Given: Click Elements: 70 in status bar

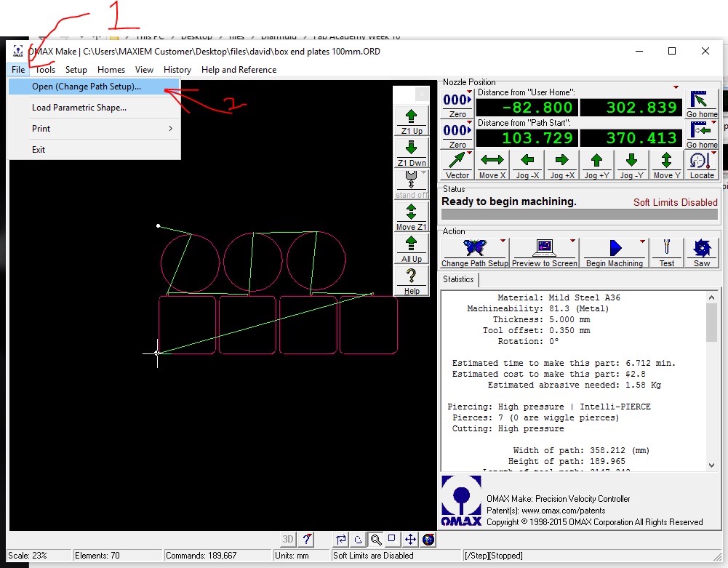Looking at the screenshot, I should tap(118, 556).
